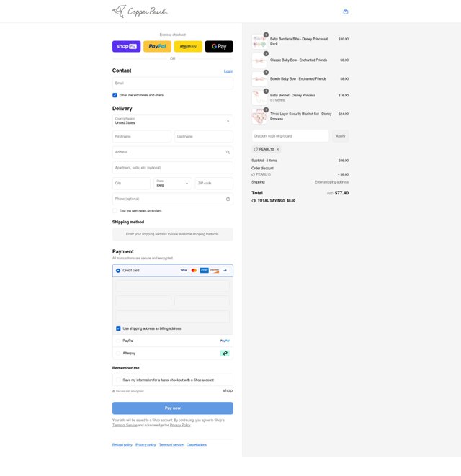Search address with magnifier icon

(228, 153)
